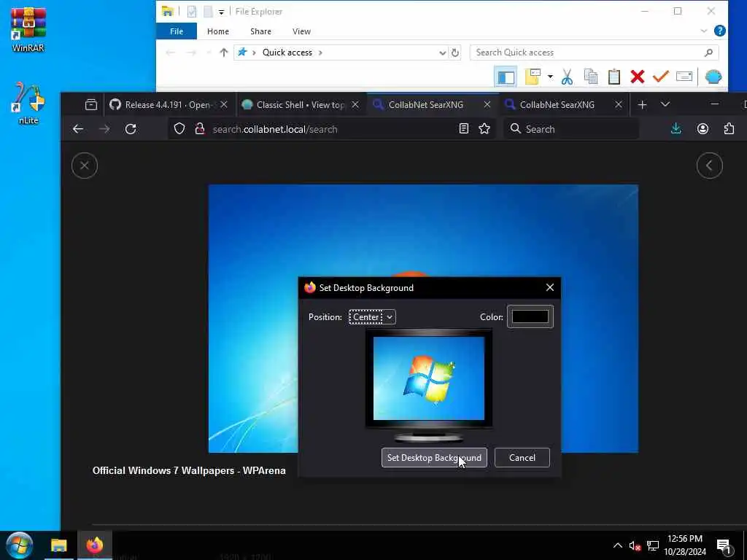Expand the File Explorer ribbon chevron
This screenshot has width=747, height=560.
[x=704, y=31]
